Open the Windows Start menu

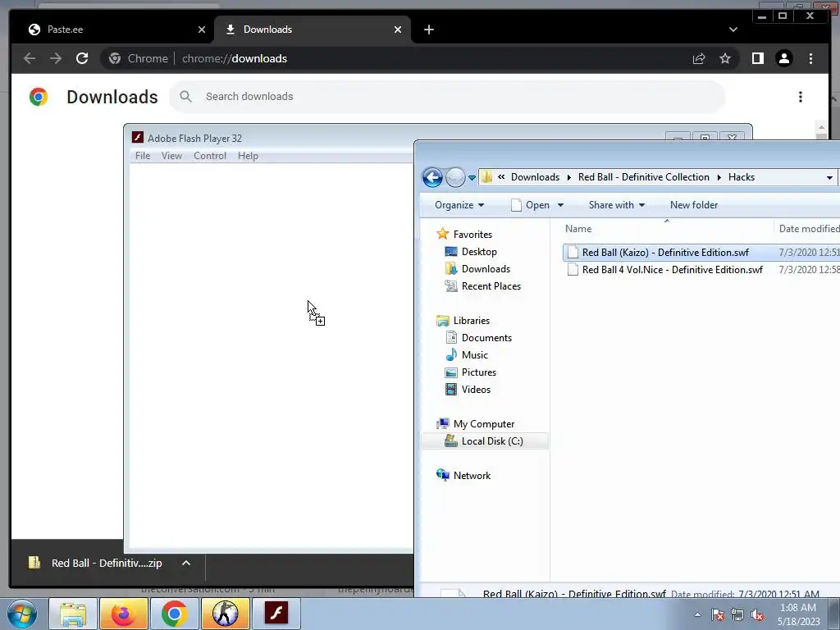[x=21, y=614]
